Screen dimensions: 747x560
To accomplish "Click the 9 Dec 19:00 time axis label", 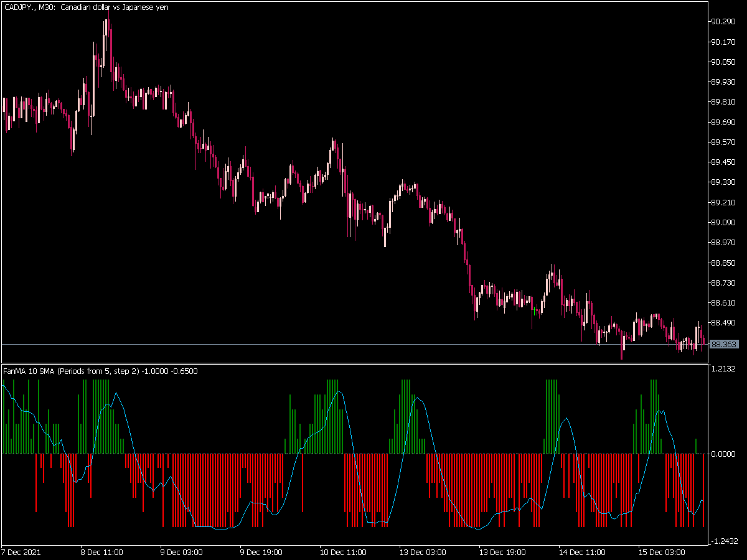I will click(x=261, y=553).
